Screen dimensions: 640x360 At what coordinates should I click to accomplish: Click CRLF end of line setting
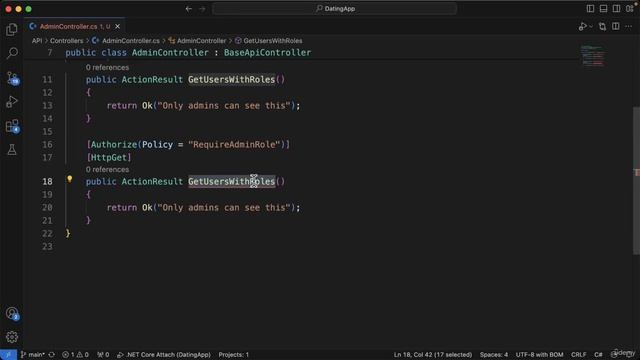(578, 355)
